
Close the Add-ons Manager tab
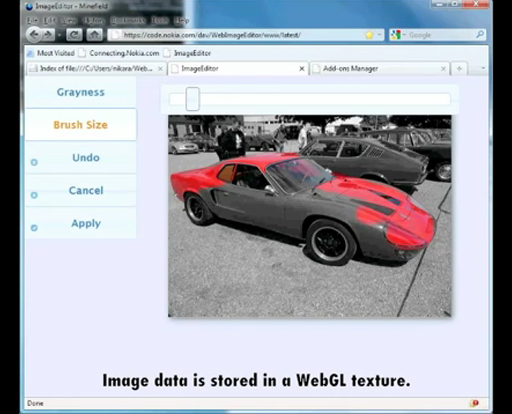(x=443, y=69)
